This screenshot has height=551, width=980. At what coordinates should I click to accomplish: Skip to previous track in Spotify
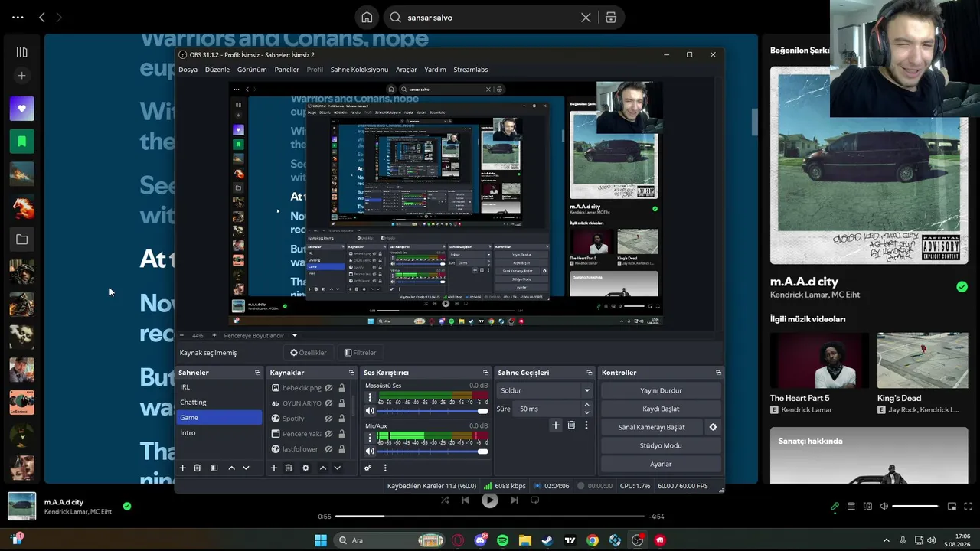465,500
